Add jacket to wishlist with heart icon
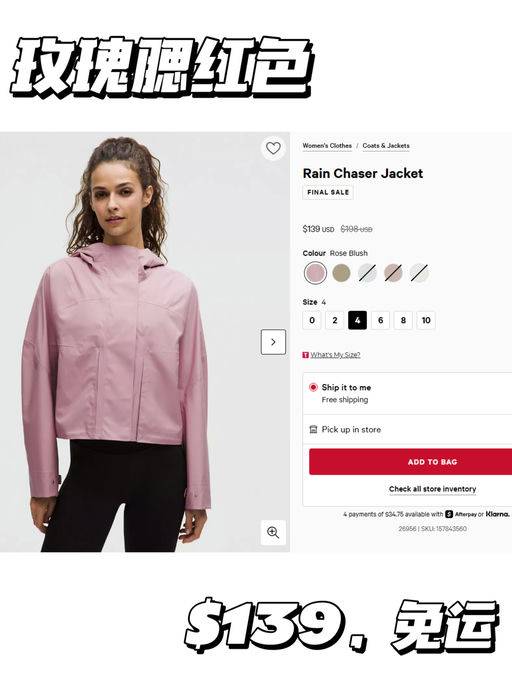The image size is (512, 683). [273, 148]
